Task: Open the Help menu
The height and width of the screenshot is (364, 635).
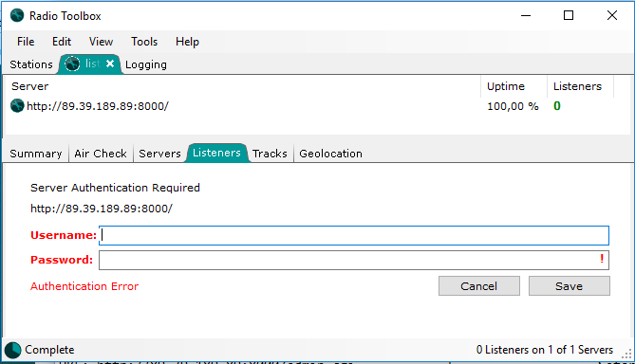Action: click(187, 42)
